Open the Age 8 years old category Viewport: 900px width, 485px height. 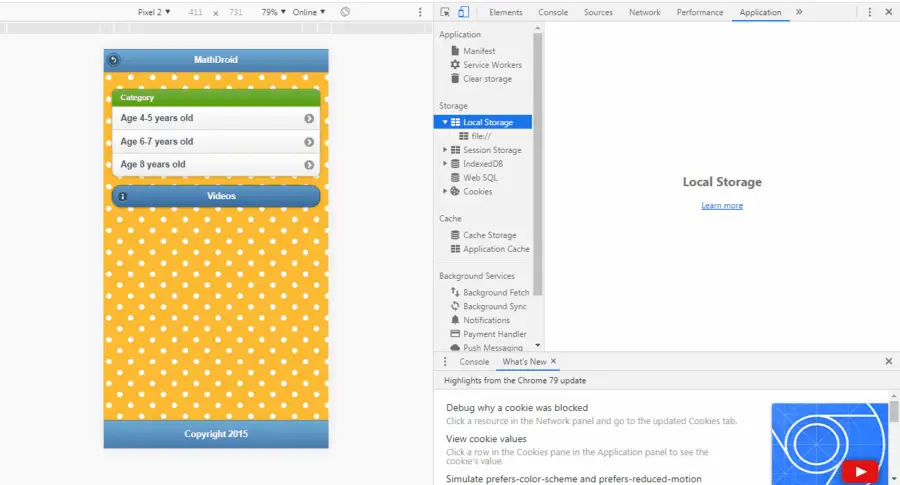[216, 165]
